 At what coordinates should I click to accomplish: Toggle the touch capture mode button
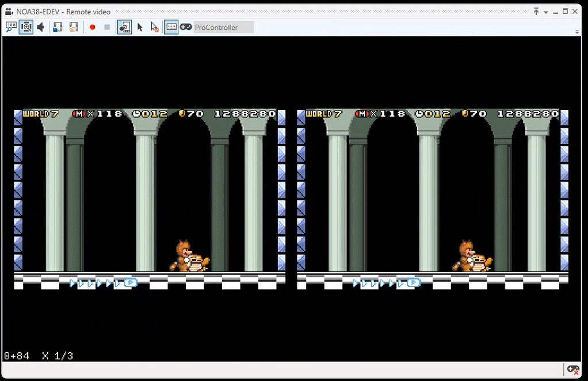(124, 27)
